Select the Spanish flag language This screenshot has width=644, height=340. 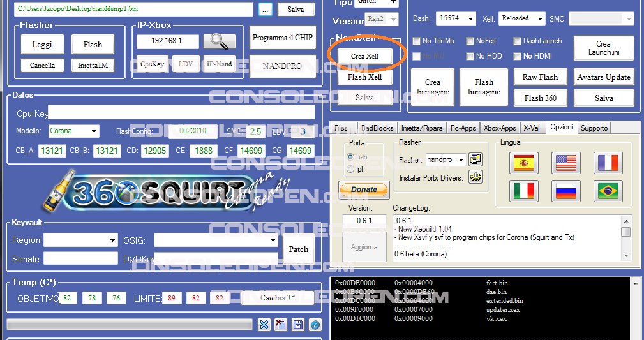pyautogui.click(x=523, y=163)
